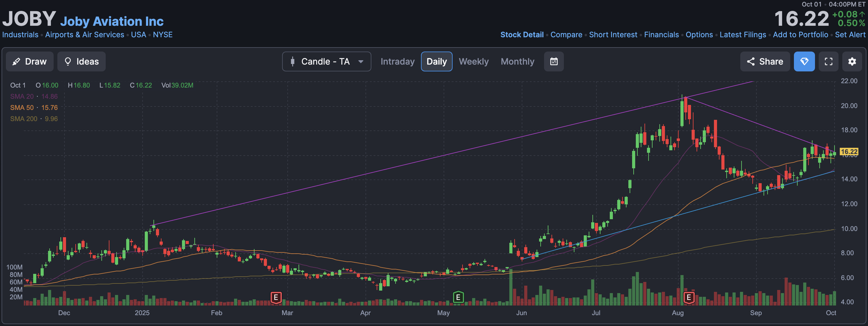Viewport: 868px width, 326px height.
Task: Click the yellow 16.22 current price tag
Action: pos(849,152)
